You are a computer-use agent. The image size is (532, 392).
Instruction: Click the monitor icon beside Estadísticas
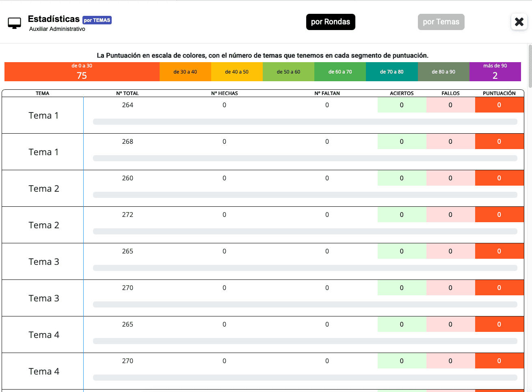[15, 23]
